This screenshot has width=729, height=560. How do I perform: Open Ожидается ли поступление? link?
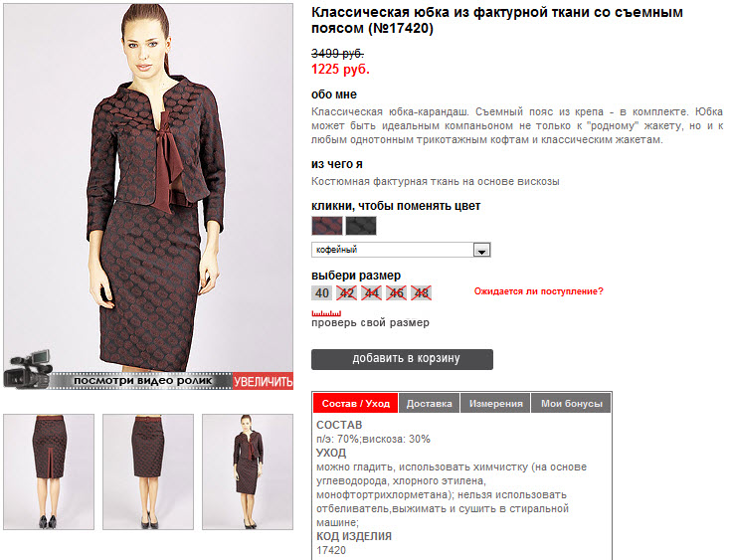point(538,291)
